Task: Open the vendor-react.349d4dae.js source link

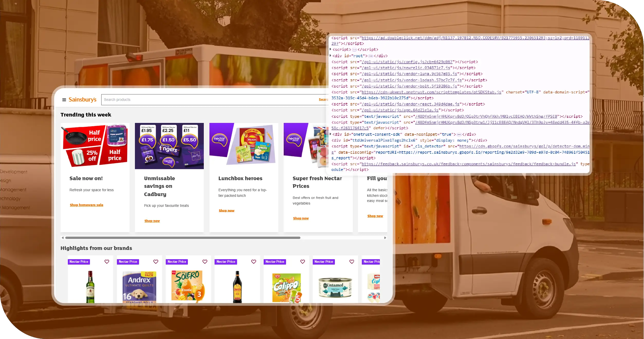Action: coord(410,104)
